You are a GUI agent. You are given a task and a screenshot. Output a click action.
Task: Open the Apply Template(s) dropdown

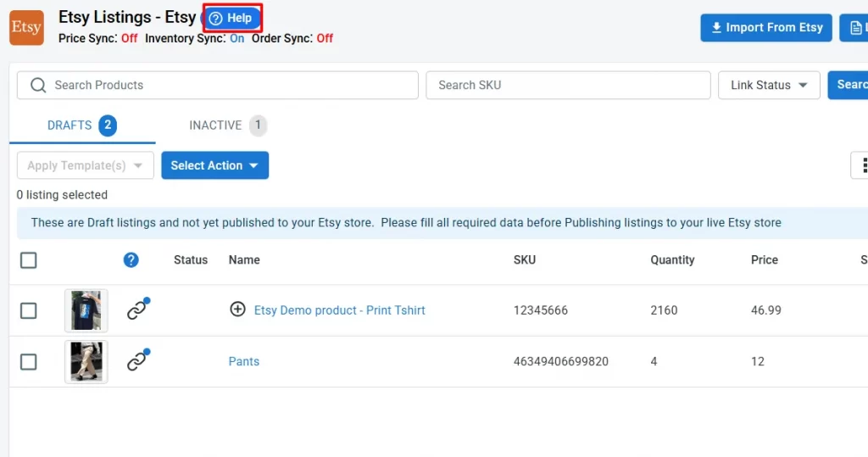pyautogui.click(x=86, y=165)
